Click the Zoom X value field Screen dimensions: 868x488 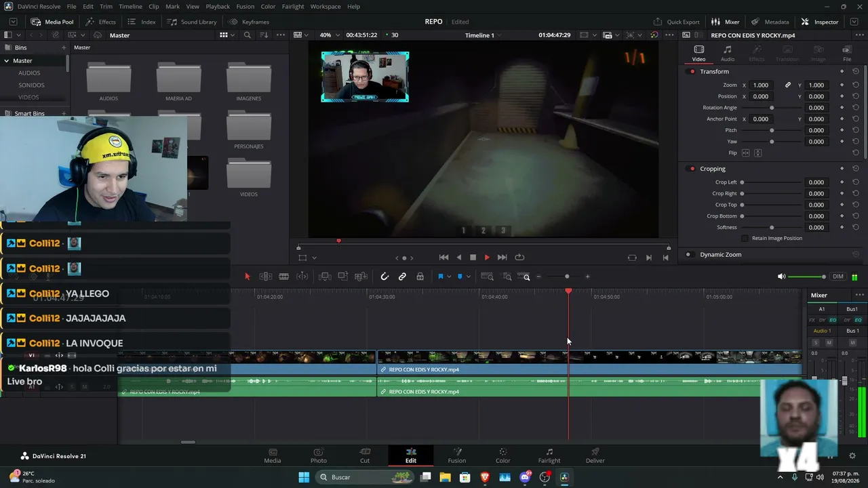point(762,85)
